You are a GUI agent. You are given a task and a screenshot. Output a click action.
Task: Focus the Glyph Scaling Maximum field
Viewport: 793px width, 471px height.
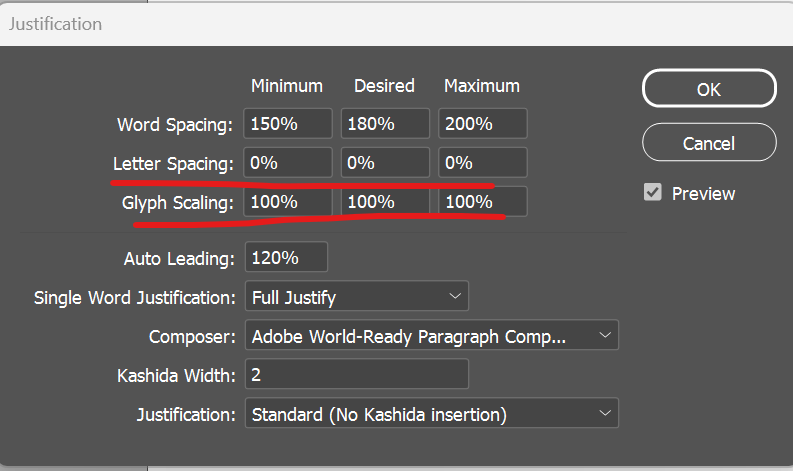pos(482,201)
